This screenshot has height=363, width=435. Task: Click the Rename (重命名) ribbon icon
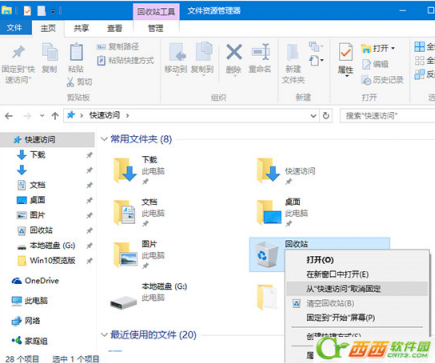pos(260,52)
